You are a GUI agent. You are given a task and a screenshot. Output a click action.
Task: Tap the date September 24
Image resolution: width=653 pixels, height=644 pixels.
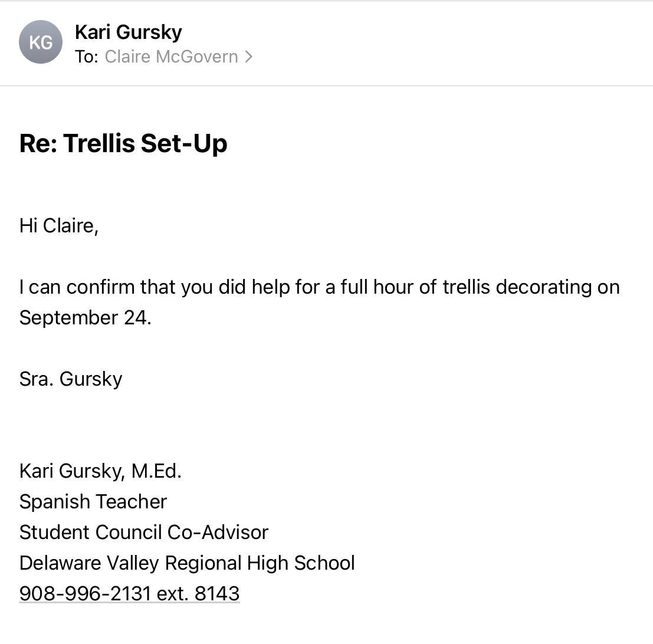pos(85,318)
